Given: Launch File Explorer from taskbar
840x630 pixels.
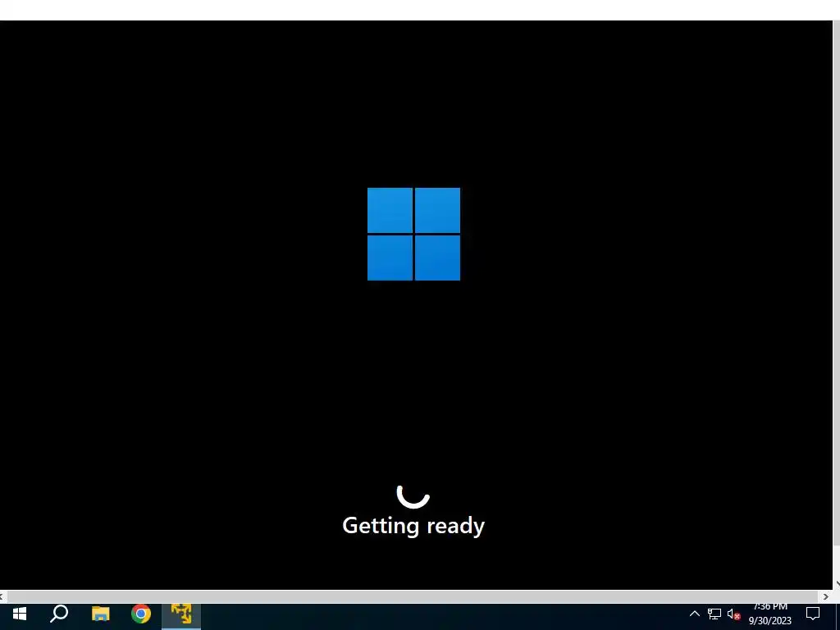Looking at the screenshot, I should (100, 614).
